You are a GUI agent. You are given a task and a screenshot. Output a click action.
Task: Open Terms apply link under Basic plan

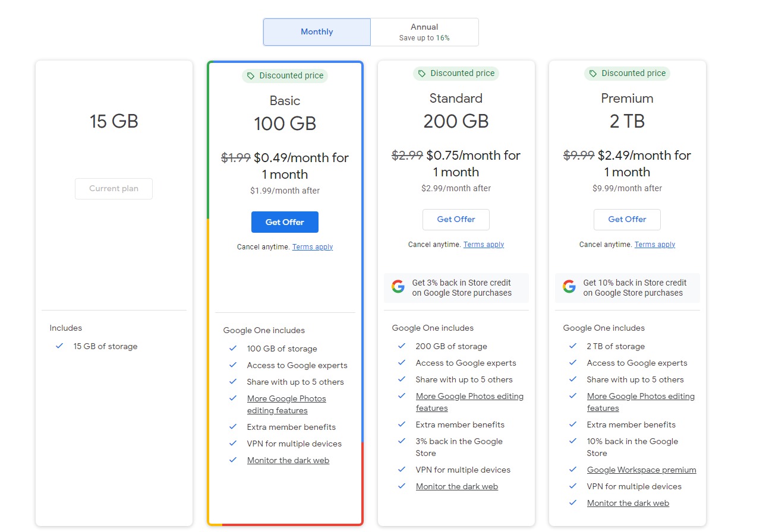[313, 247]
